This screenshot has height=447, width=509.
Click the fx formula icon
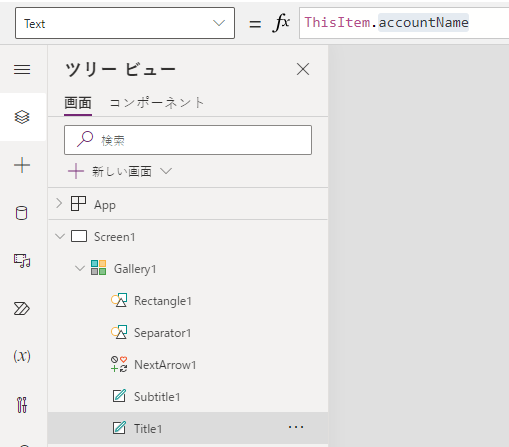click(x=281, y=23)
